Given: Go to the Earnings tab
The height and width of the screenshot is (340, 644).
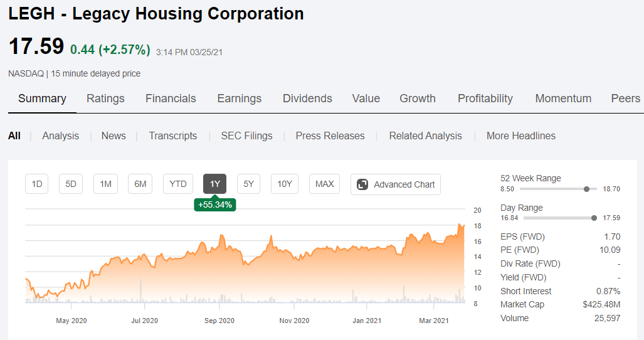Looking at the screenshot, I should [239, 98].
